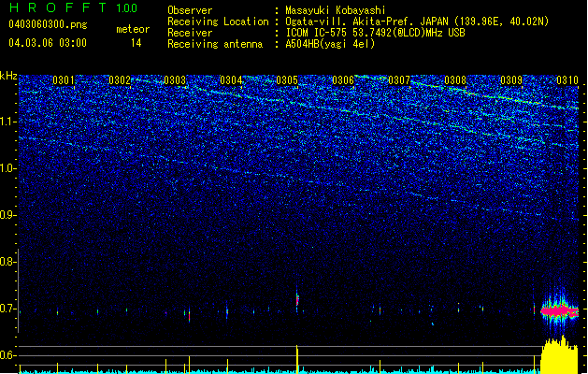The width and height of the screenshot is (588, 374).
Task: Click the 0.9 frequency axis label
Action: tap(8, 215)
